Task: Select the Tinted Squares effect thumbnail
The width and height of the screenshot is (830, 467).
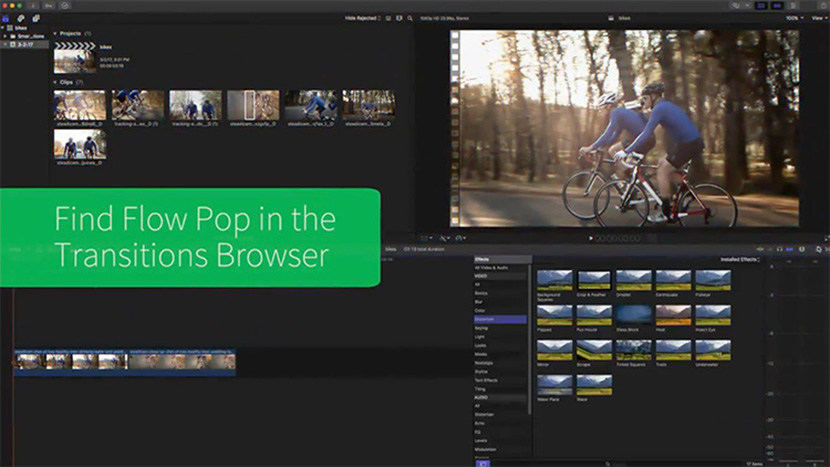Action: click(x=634, y=350)
